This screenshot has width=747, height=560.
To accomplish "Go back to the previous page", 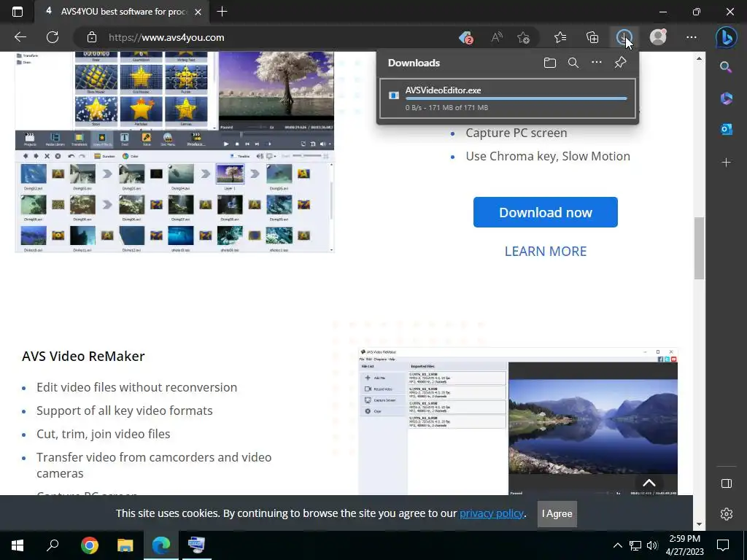I will 20,37.
